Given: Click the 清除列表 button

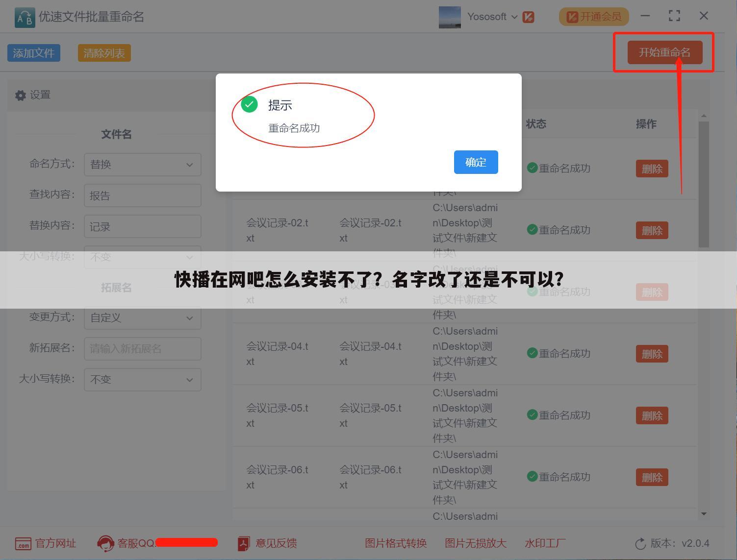Looking at the screenshot, I should tap(104, 53).
